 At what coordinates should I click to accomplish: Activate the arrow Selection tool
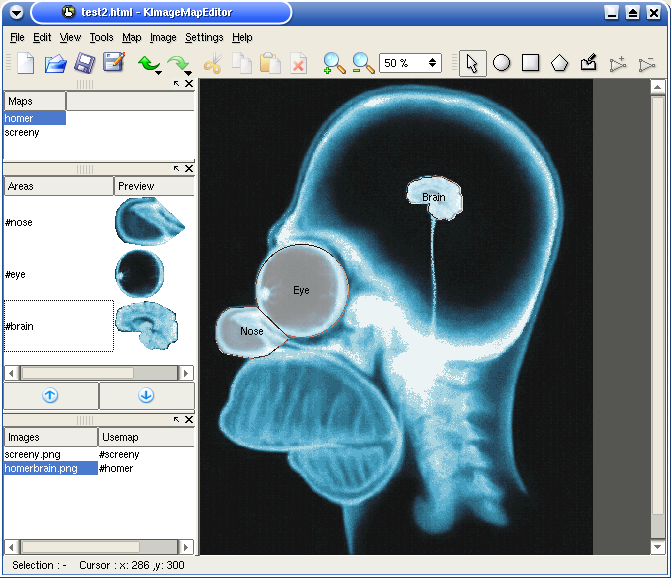[472, 63]
